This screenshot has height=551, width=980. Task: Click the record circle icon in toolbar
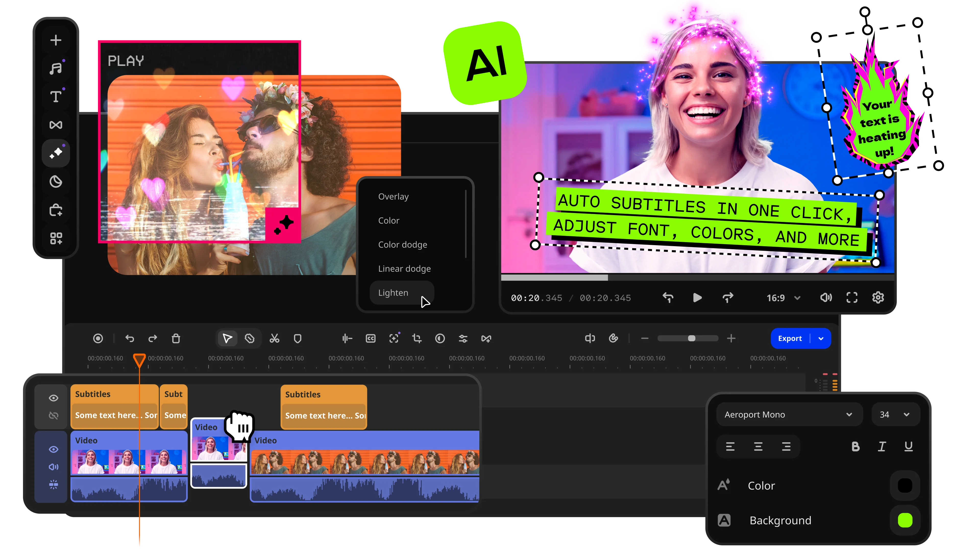click(x=98, y=339)
